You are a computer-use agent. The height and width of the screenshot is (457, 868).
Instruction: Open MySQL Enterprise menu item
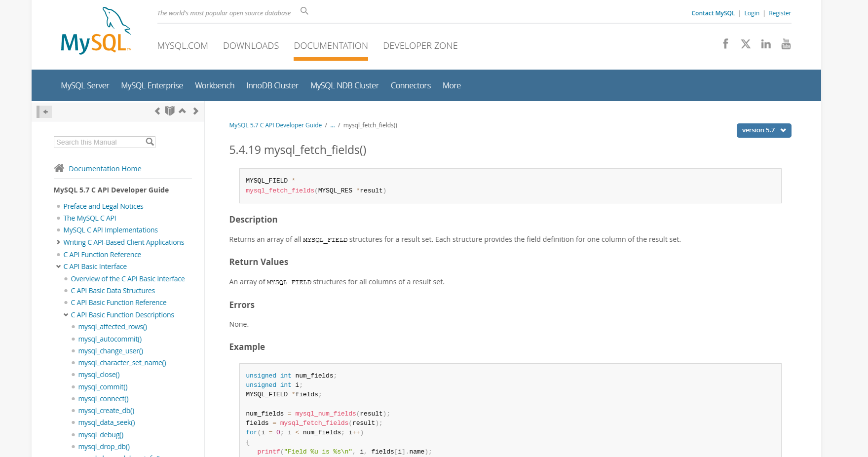[152, 85]
